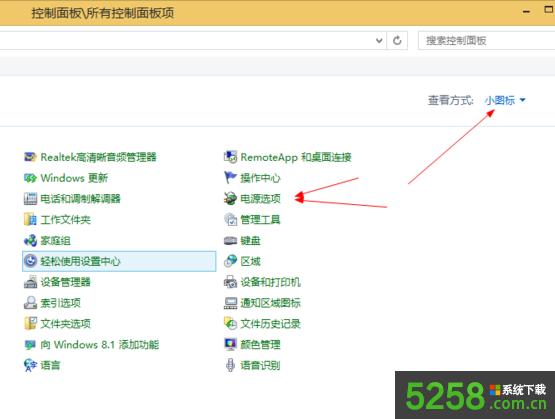The width and height of the screenshot is (555, 419).
Task: Click the 电源选项 battery icon
Action: pos(230,199)
